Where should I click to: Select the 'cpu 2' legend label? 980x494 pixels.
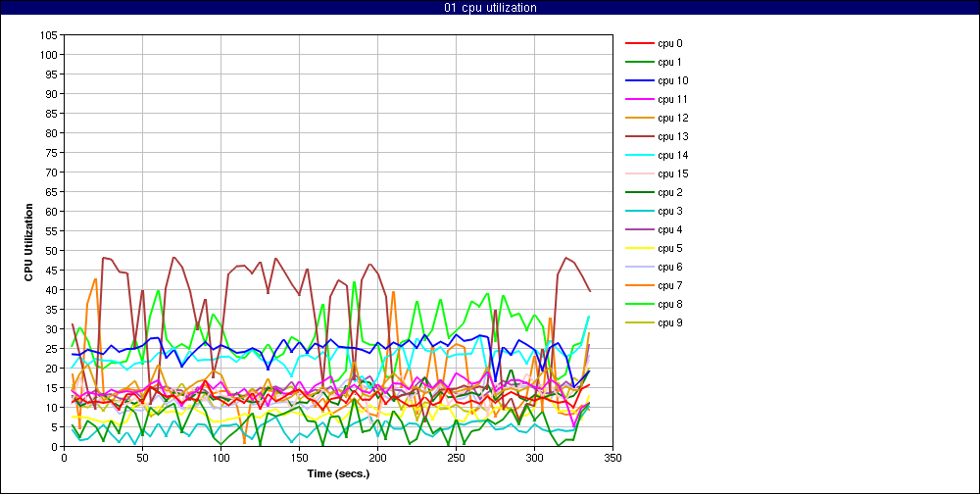click(x=670, y=192)
